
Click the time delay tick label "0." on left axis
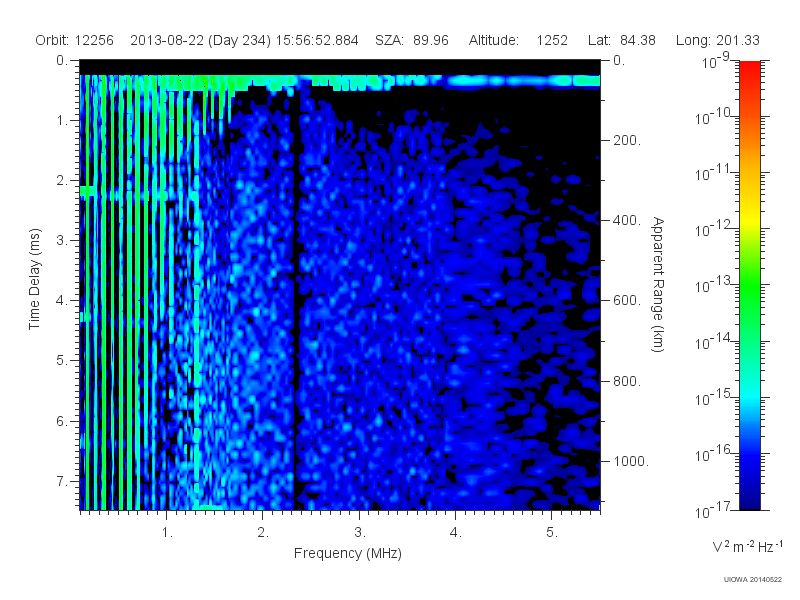click(x=62, y=60)
